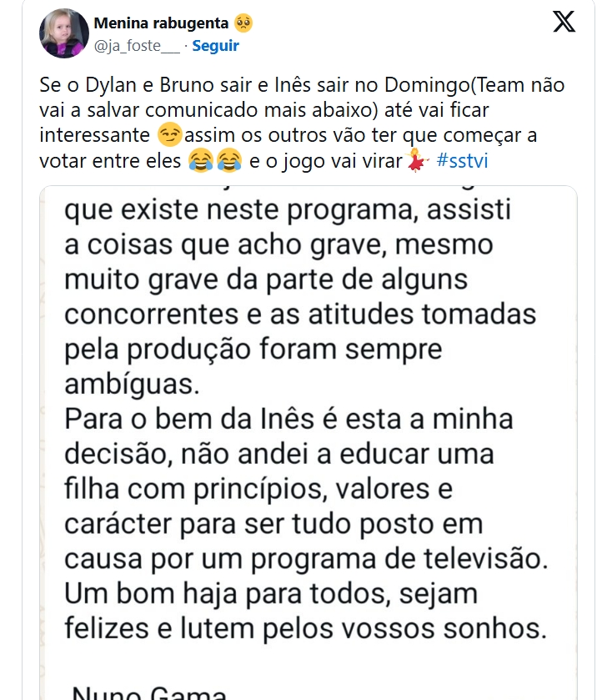Click the word "ambíguas." in the image

133,384
